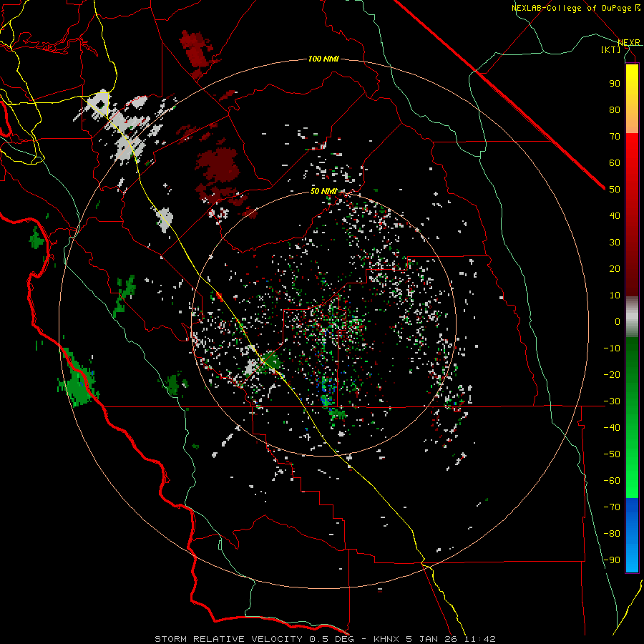Click the 60 value on velocity scale
This screenshot has height=644, width=644.
(x=615, y=163)
